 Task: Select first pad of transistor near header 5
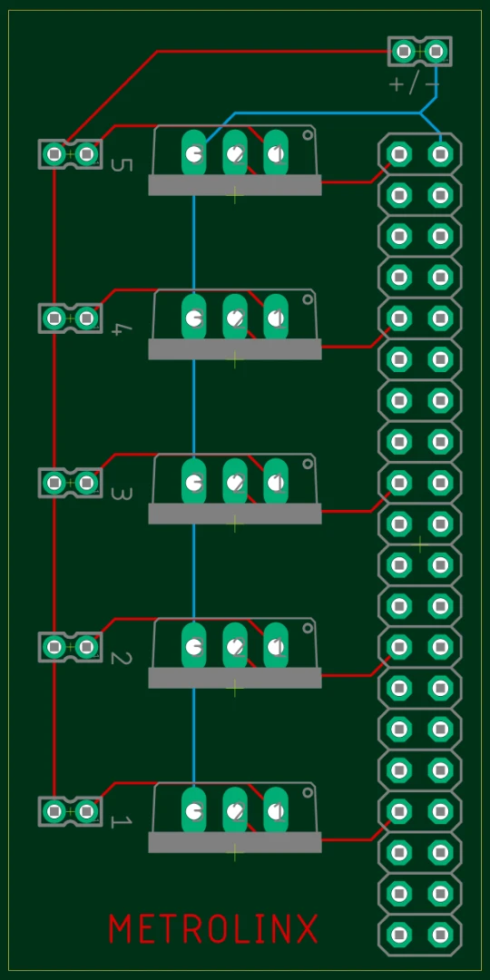pyautogui.click(x=194, y=152)
